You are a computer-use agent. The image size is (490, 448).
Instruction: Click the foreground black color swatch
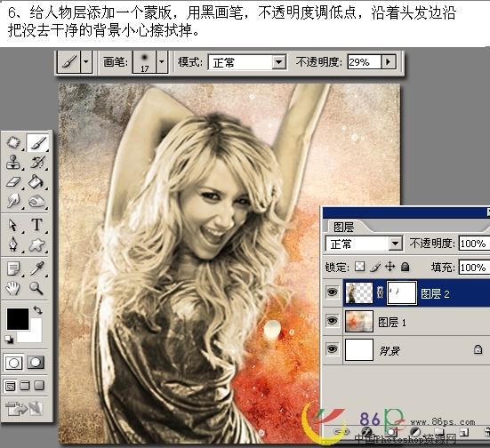[18, 318]
